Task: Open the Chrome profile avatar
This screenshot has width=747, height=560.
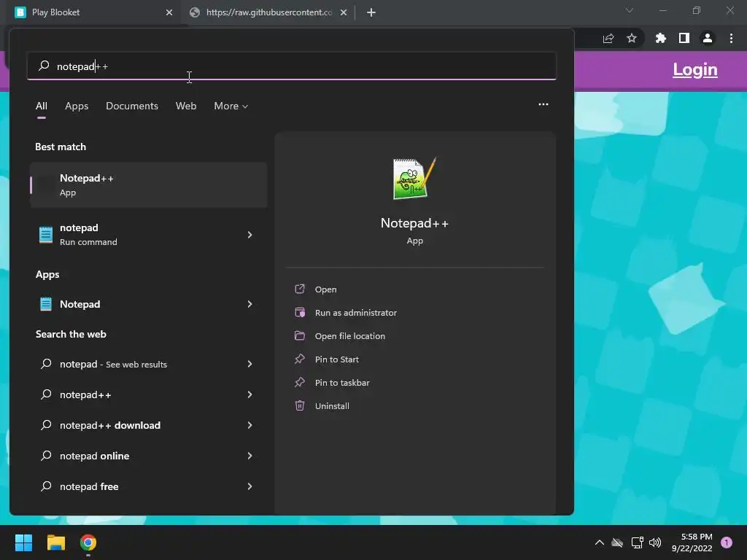Action: pos(708,38)
